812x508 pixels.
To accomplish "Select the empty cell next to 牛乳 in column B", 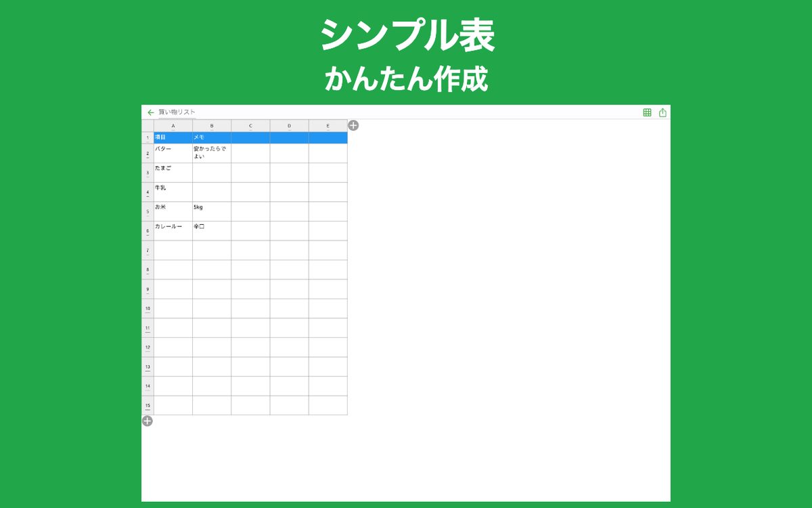I will coord(212,192).
